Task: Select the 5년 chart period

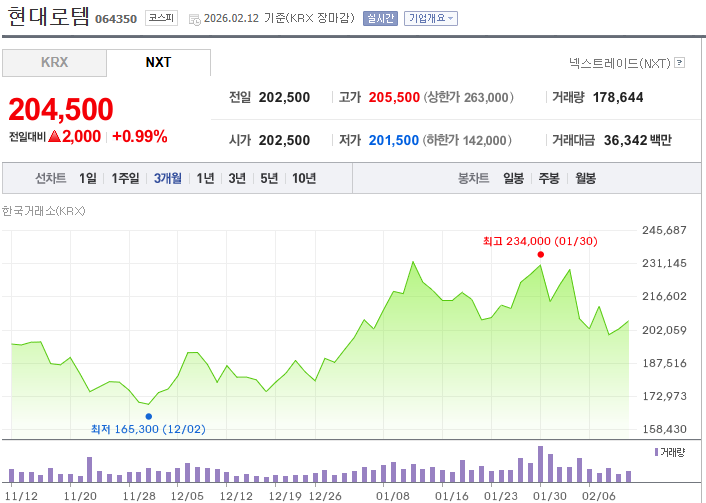Action: (x=269, y=178)
